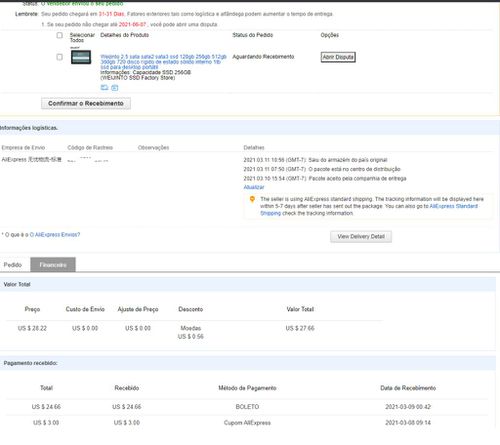
Task: Click the 'Pagamento recebido' section header
Action: pyautogui.click(x=31, y=363)
